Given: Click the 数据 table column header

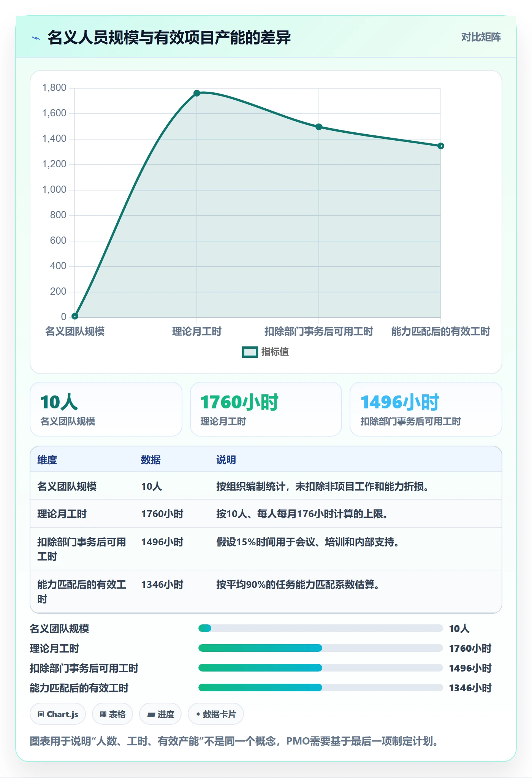Looking at the screenshot, I should [x=151, y=460].
